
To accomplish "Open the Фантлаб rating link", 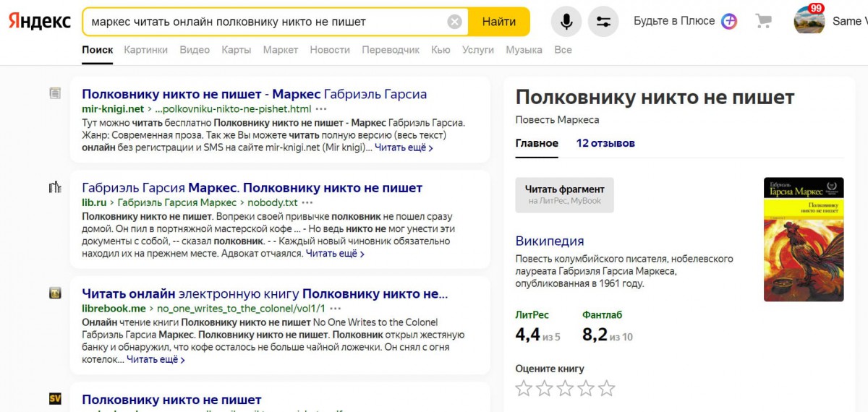I will coord(602,315).
